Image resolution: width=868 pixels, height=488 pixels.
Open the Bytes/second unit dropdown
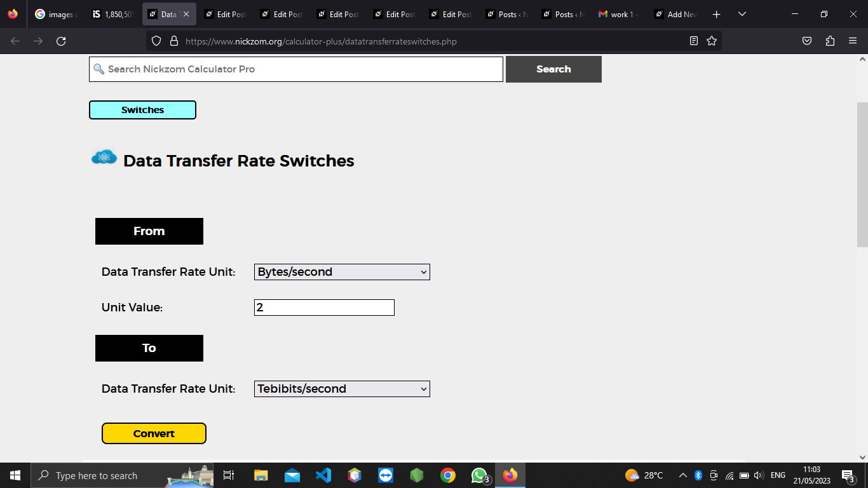pyautogui.click(x=342, y=272)
